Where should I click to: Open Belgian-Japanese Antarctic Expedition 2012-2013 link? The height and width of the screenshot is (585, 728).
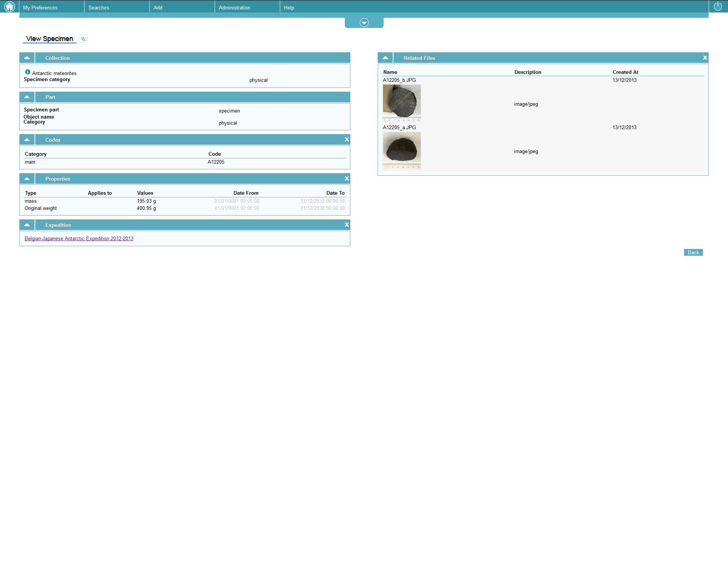pos(79,239)
